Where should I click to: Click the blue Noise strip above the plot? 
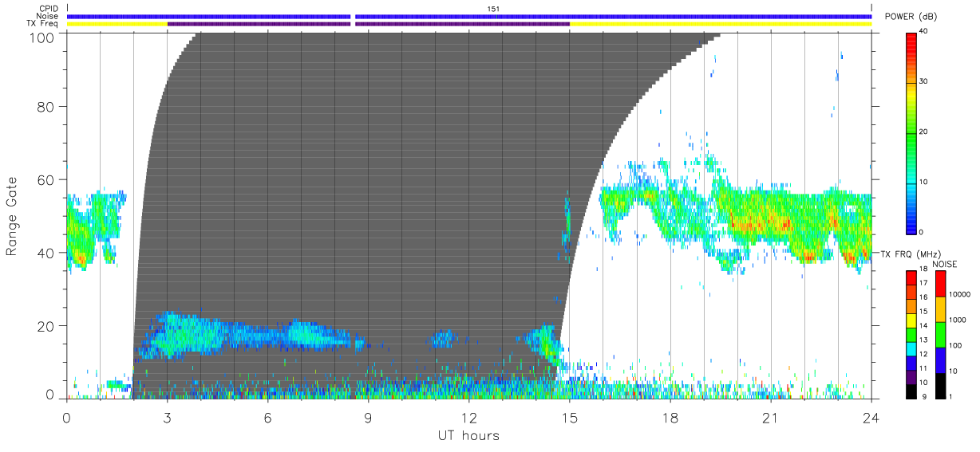click(x=469, y=16)
